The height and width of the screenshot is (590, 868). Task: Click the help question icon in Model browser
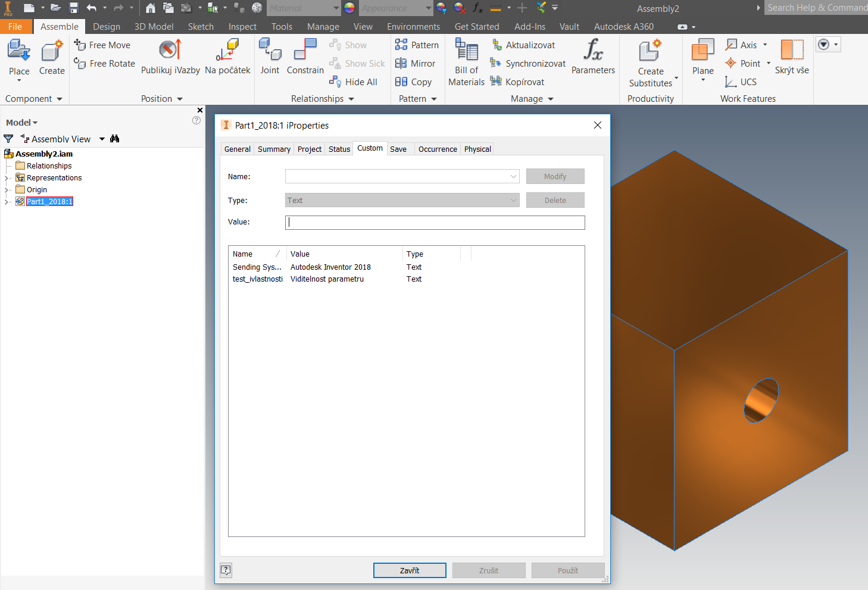196,120
